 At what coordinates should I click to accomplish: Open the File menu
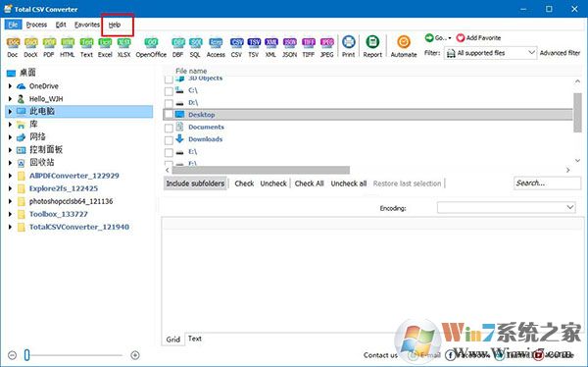[13, 25]
